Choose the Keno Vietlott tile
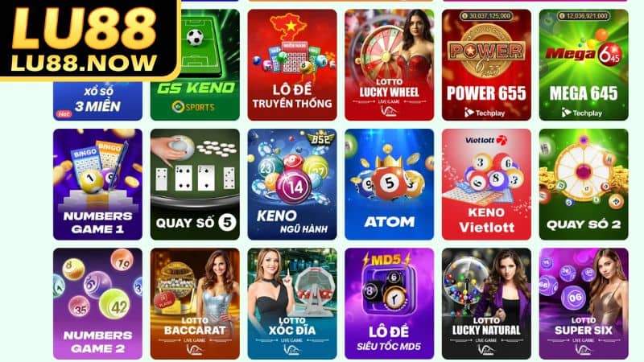644x362 pixels. click(x=486, y=184)
